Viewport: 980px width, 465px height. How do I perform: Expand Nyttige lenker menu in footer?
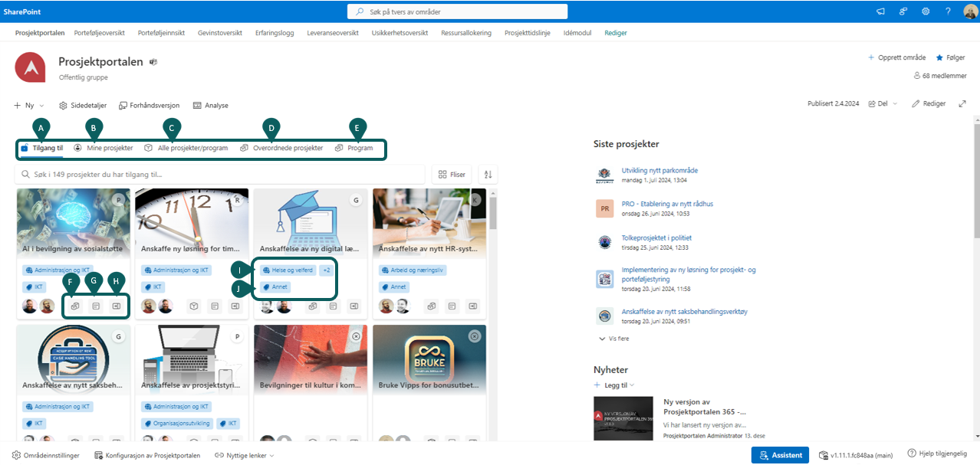coord(244,455)
